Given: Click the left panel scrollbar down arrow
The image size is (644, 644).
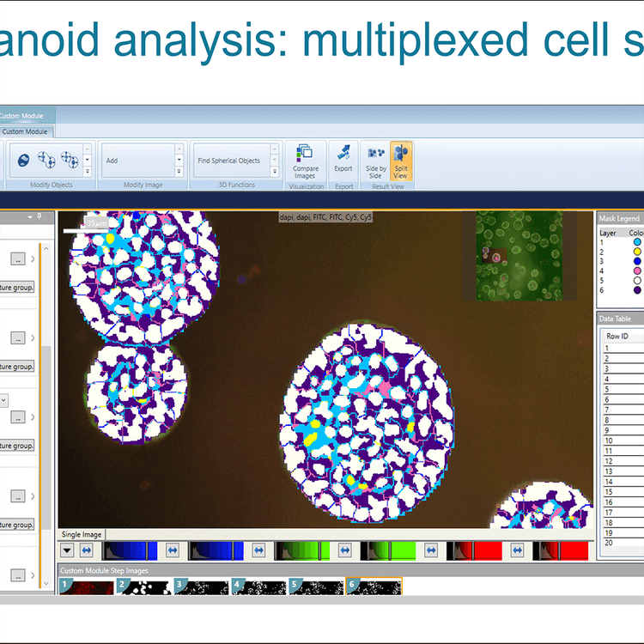Looking at the screenshot, I should (46, 583).
